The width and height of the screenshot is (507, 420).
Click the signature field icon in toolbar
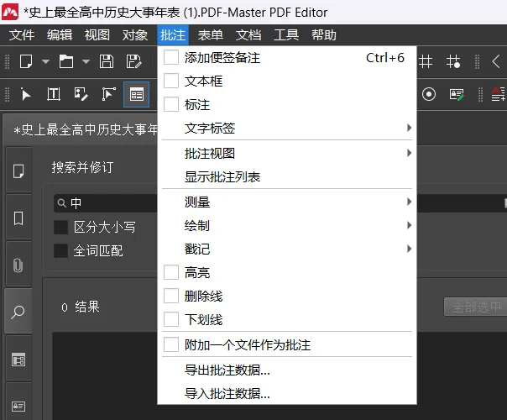point(457,94)
